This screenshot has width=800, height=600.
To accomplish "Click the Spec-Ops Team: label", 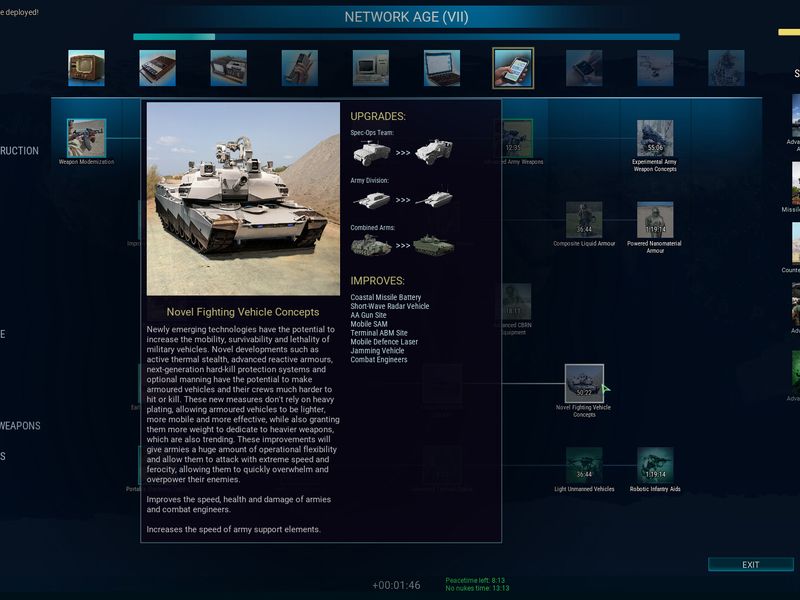I will [x=372, y=133].
